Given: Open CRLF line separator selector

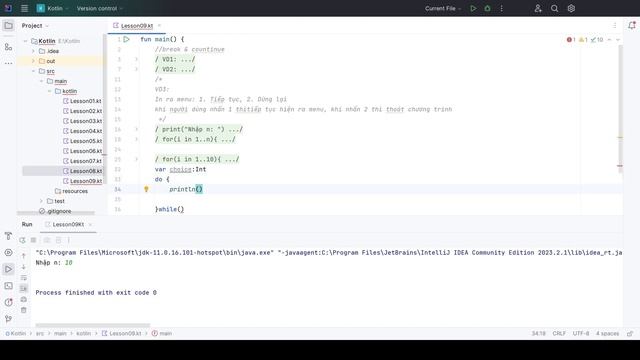Looking at the screenshot, I should point(559,333).
